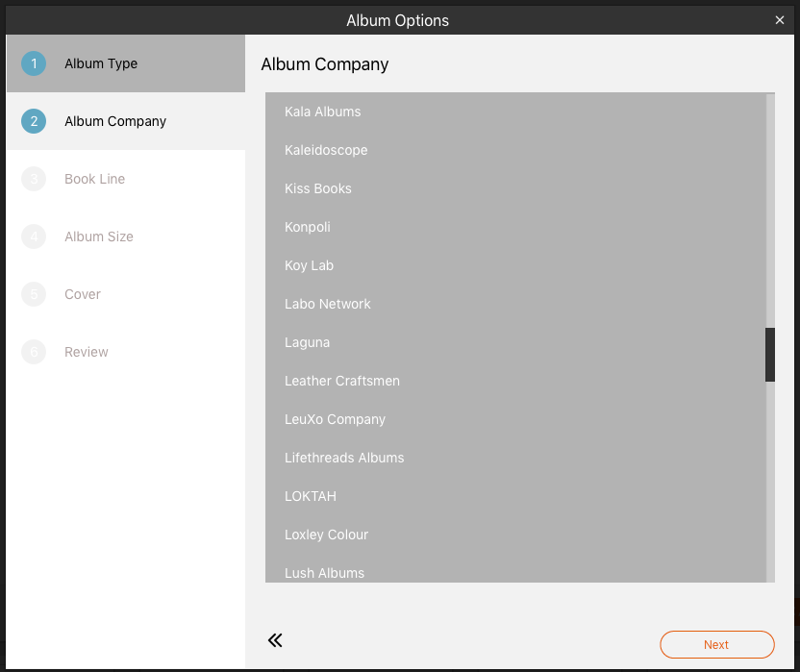Choose Lifethreads Albums

point(515,458)
